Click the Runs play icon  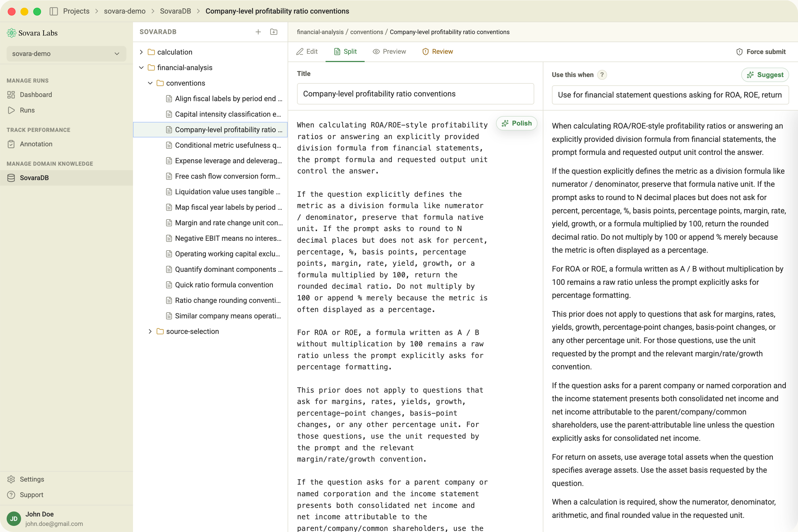click(11, 110)
